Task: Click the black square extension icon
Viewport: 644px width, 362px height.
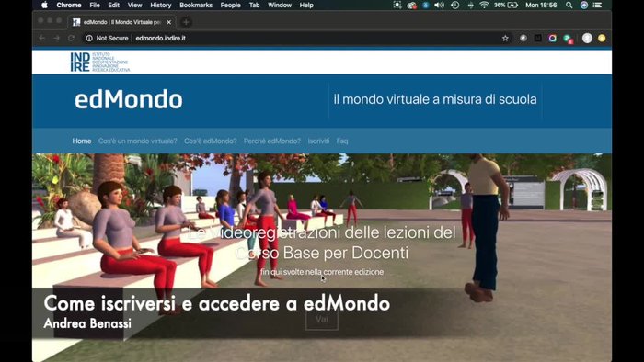Action: click(537, 38)
